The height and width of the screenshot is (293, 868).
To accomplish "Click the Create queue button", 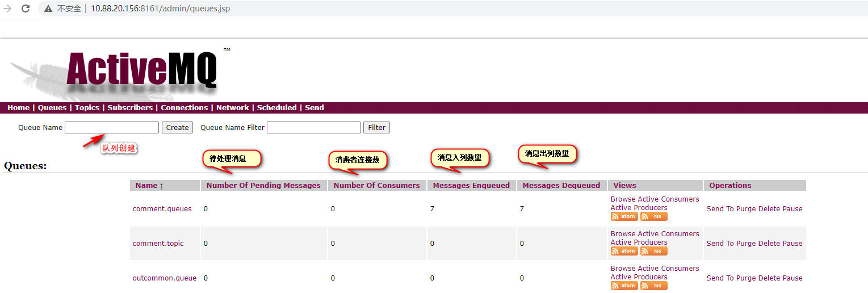I will coord(177,127).
